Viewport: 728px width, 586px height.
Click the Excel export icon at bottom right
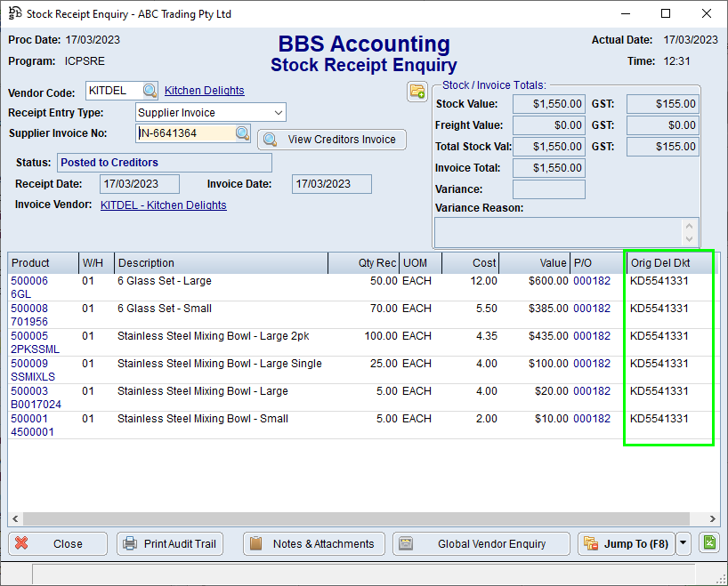click(708, 543)
